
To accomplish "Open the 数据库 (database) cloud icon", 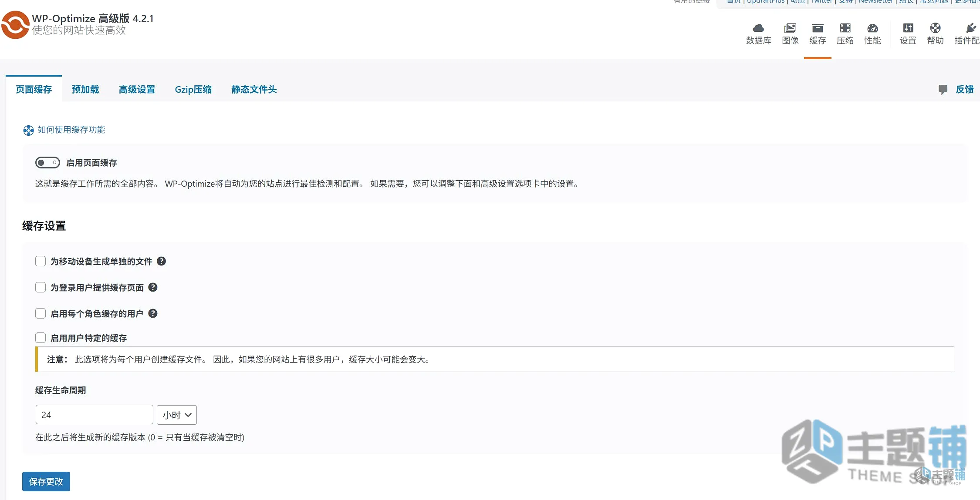I will (x=758, y=28).
